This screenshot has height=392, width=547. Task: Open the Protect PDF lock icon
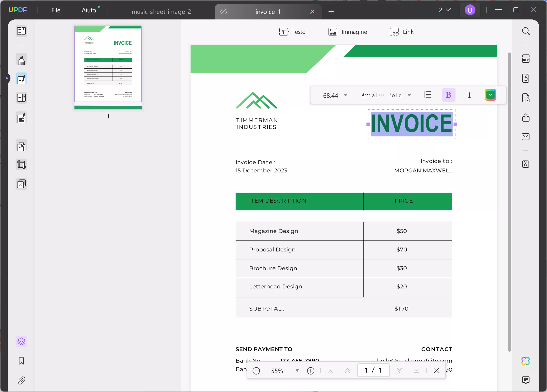pyautogui.click(x=526, y=98)
